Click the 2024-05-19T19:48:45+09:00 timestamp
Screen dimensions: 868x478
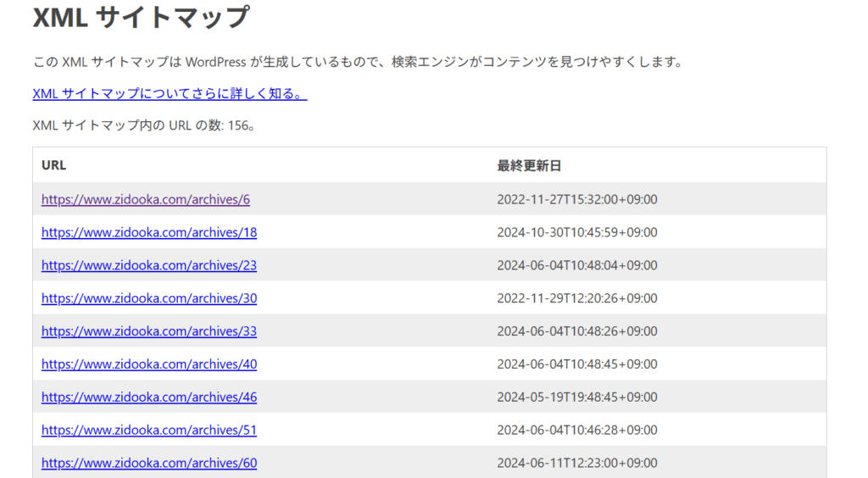pos(576,397)
